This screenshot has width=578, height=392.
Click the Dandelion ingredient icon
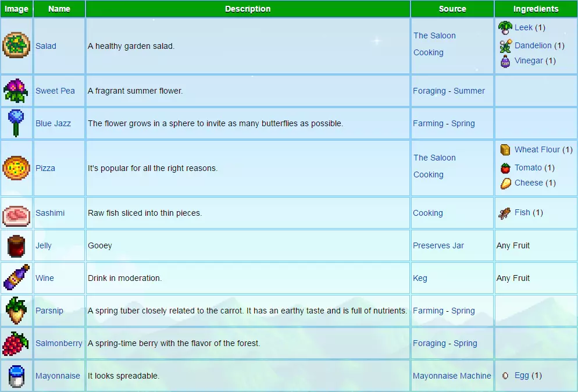(505, 46)
